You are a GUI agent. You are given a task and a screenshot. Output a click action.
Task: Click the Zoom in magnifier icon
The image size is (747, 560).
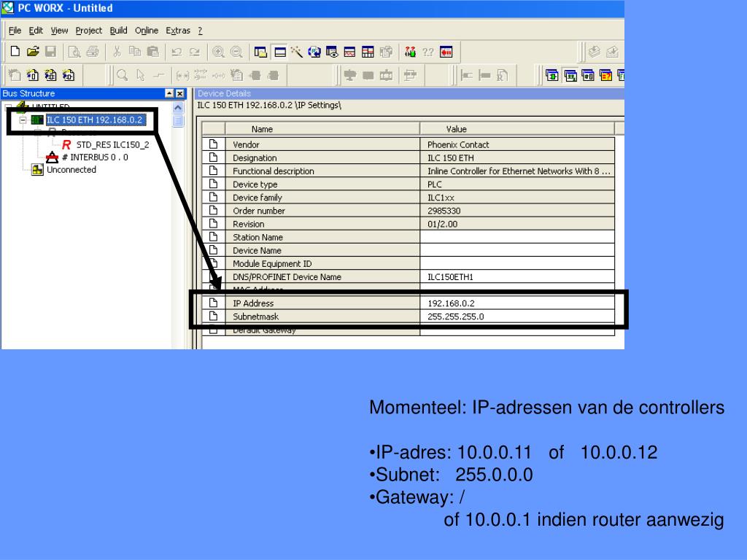pos(218,52)
